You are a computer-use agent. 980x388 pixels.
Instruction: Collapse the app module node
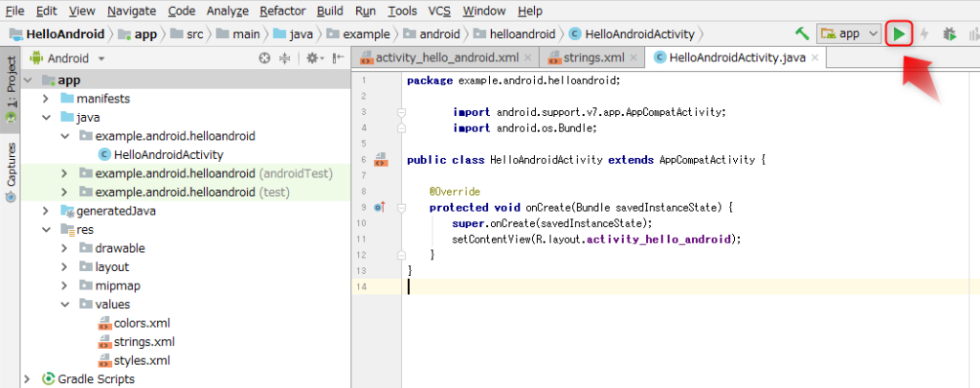click(27, 80)
